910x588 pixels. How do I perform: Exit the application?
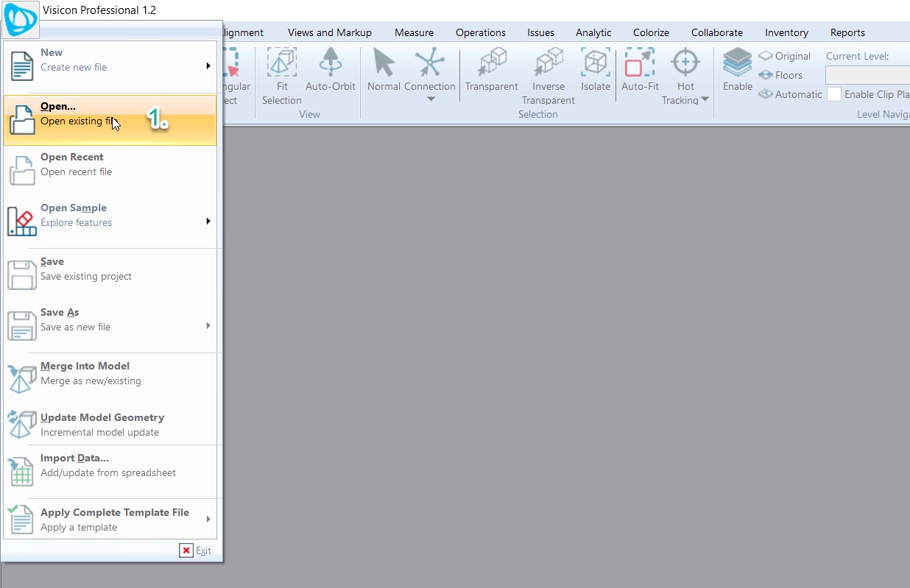coord(196,550)
